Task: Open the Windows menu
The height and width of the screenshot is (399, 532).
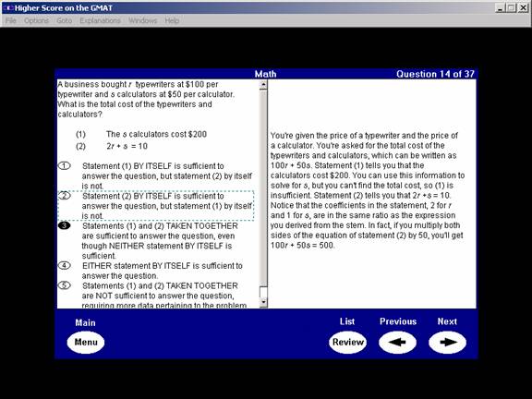Action: click(x=143, y=20)
